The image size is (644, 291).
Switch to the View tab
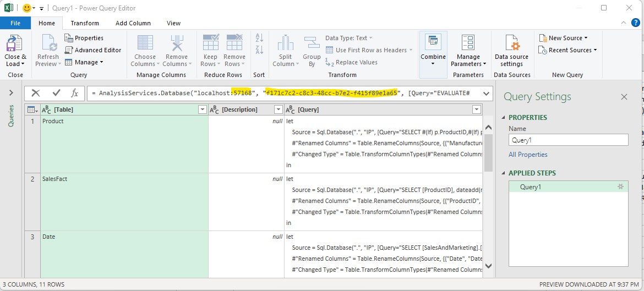173,23
